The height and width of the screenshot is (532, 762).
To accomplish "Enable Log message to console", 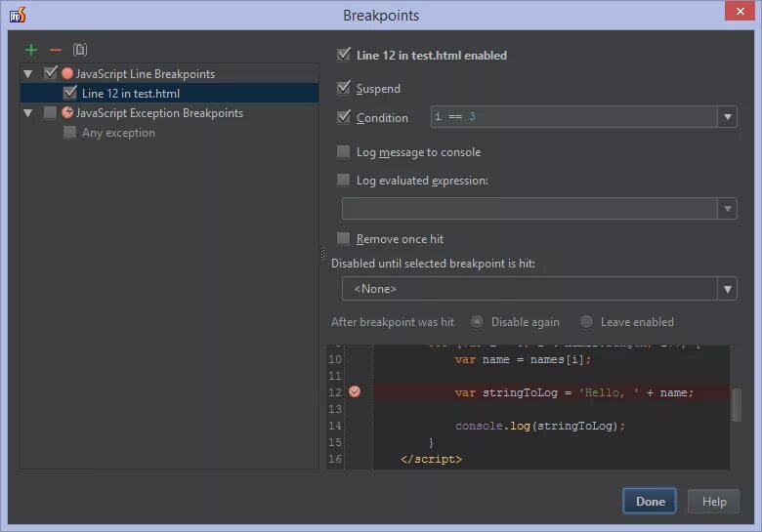I will coord(343,151).
